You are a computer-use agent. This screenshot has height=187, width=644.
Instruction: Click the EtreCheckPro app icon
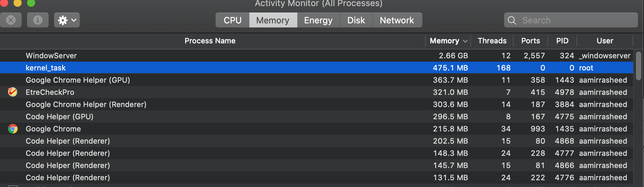tap(13, 92)
